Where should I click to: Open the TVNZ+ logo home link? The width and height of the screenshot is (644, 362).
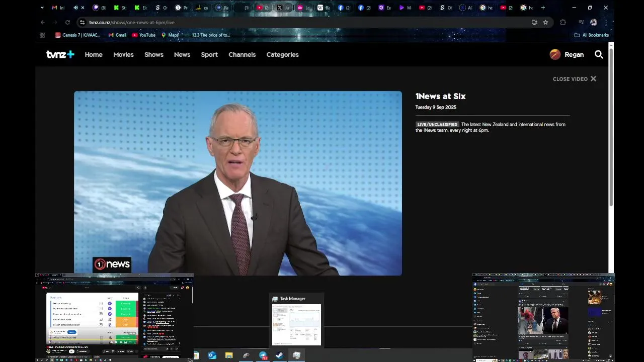point(60,54)
